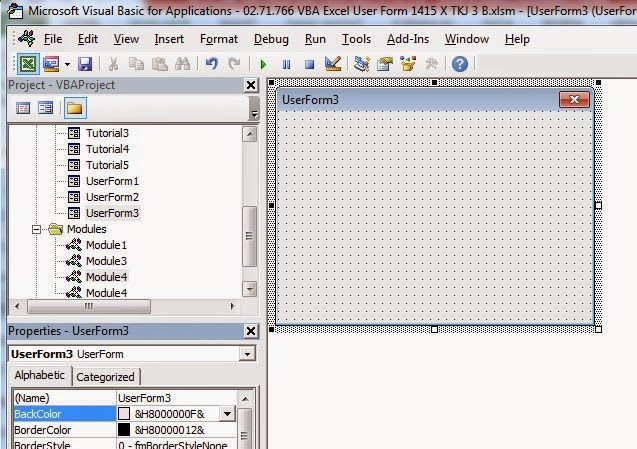Select Module3 in project tree

(106, 261)
